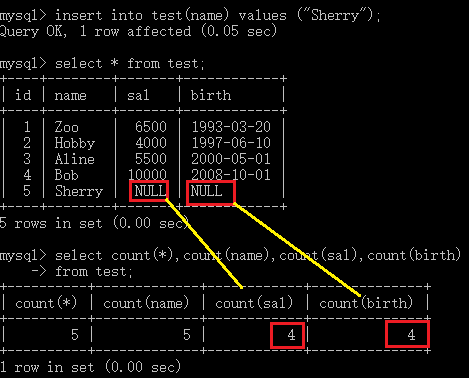This screenshot has height=378, width=469.
Task: Click the id value 5 in Sherry row
Action: (27, 191)
